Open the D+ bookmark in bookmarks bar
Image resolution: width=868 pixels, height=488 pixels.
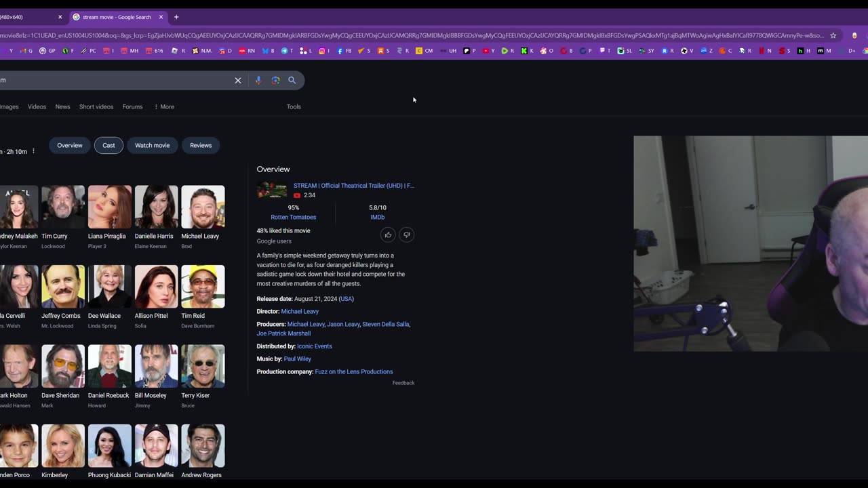848,51
